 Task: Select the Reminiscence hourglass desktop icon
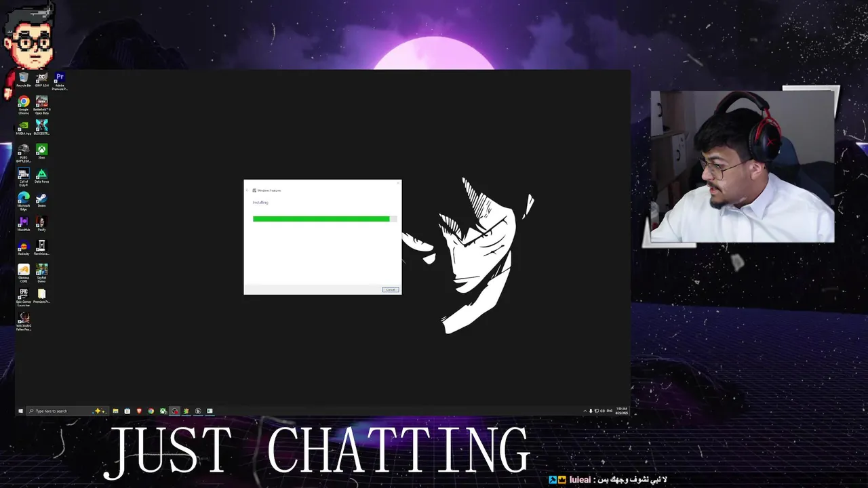(42, 248)
